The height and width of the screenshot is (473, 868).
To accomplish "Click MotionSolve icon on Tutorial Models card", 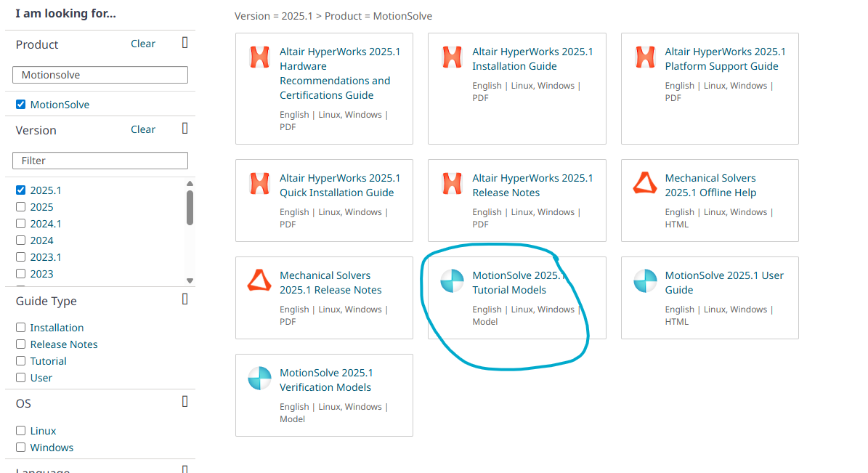I will click(x=452, y=280).
